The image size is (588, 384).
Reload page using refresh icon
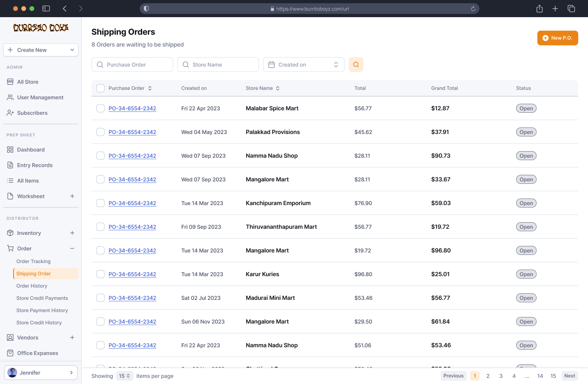[473, 9]
